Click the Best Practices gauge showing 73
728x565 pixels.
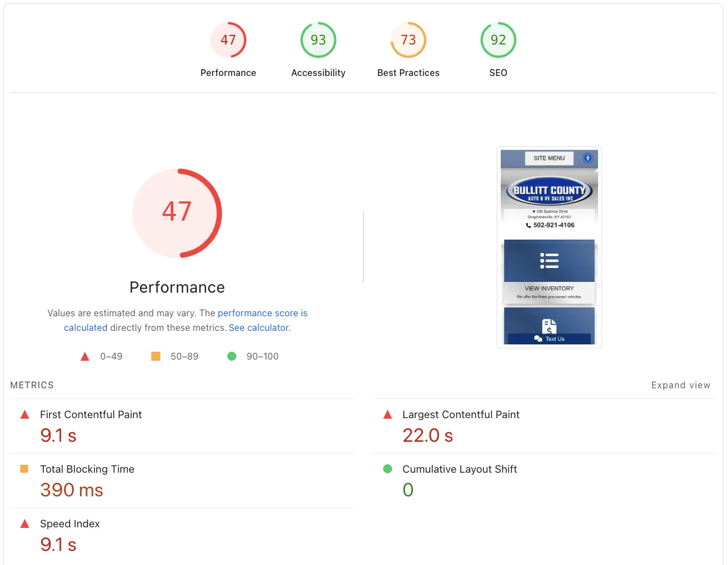tap(408, 40)
